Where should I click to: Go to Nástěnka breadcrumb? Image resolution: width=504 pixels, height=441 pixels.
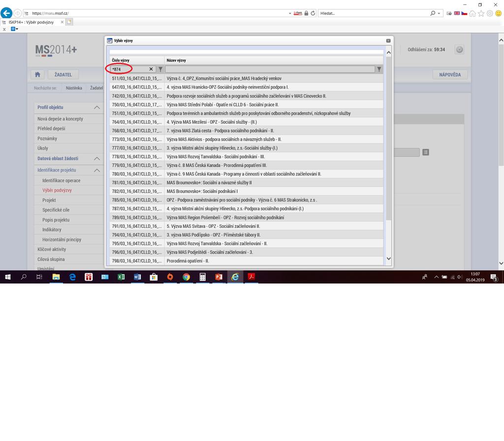coord(74,88)
